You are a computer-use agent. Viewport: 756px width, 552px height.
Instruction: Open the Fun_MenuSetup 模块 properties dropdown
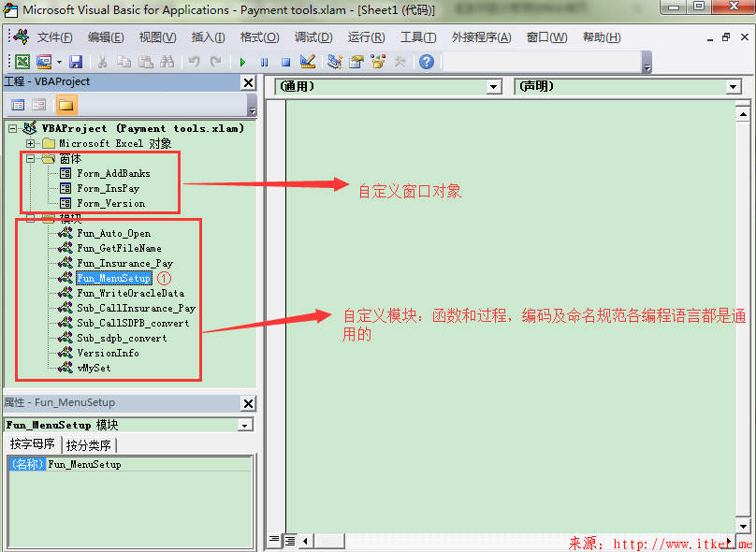(x=245, y=425)
